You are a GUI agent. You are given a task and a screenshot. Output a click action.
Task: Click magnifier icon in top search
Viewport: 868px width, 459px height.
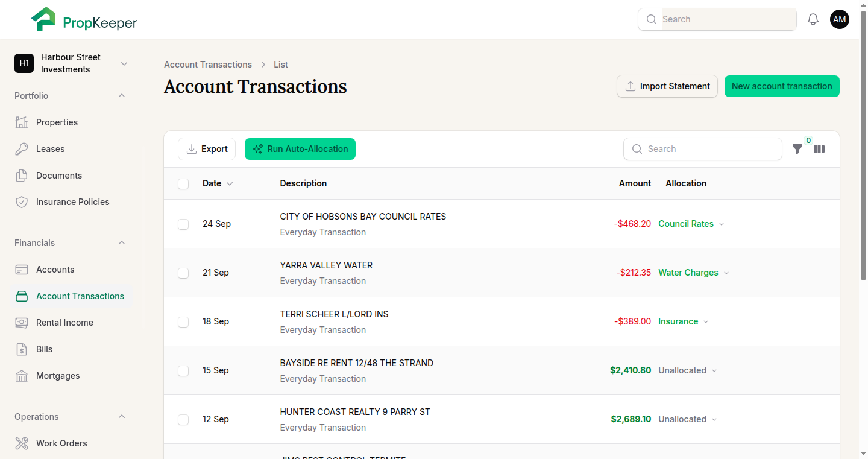click(652, 19)
